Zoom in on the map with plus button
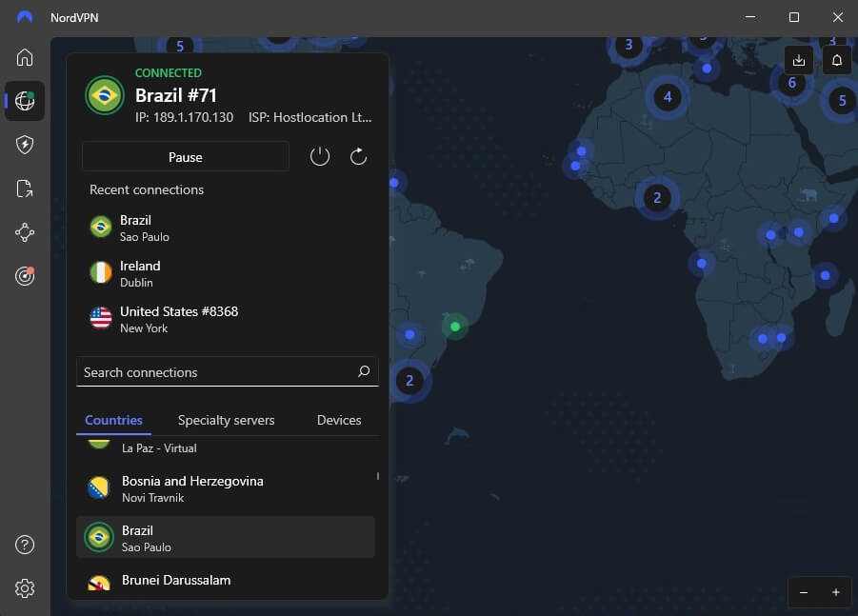858x616 pixels. (x=836, y=592)
